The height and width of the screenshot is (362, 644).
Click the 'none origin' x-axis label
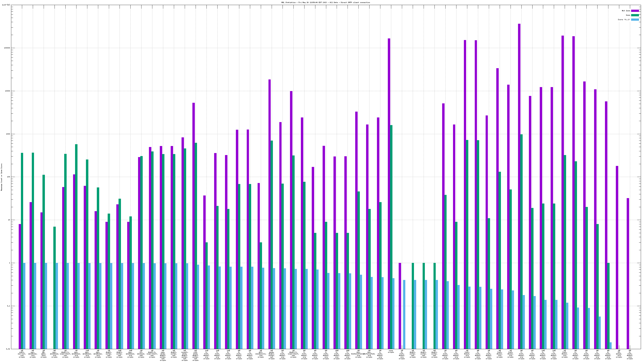[391, 352]
